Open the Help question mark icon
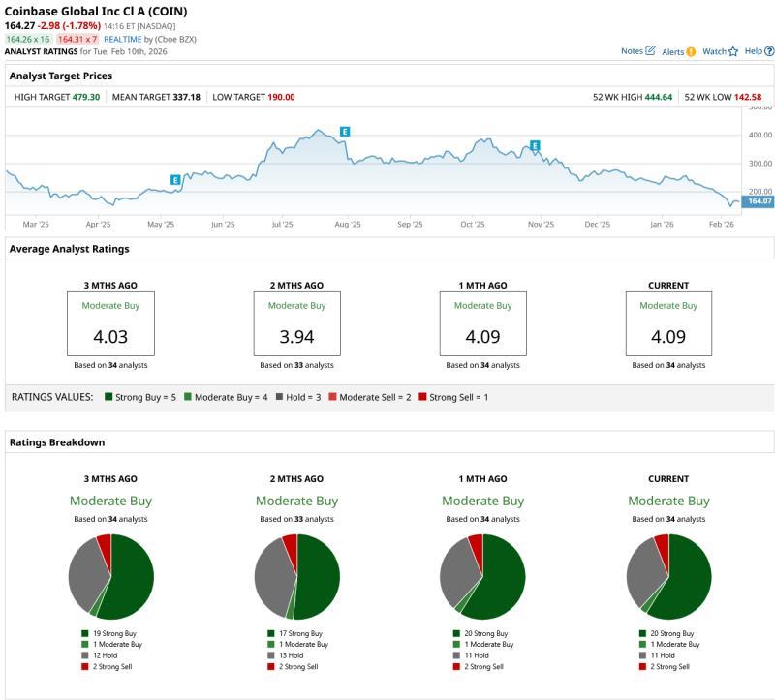The image size is (775, 700). coord(769,51)
